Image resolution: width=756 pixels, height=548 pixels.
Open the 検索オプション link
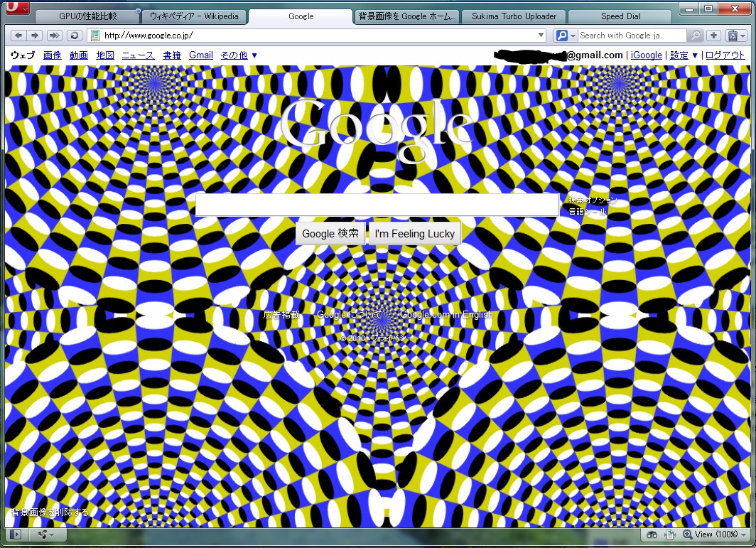pos(593,200)
